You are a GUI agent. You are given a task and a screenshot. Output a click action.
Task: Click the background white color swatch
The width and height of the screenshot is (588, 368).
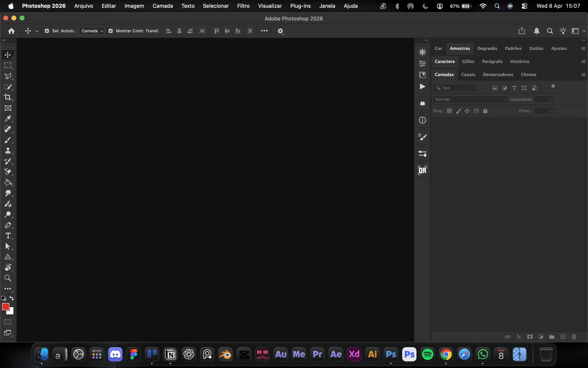click(11, 312)
